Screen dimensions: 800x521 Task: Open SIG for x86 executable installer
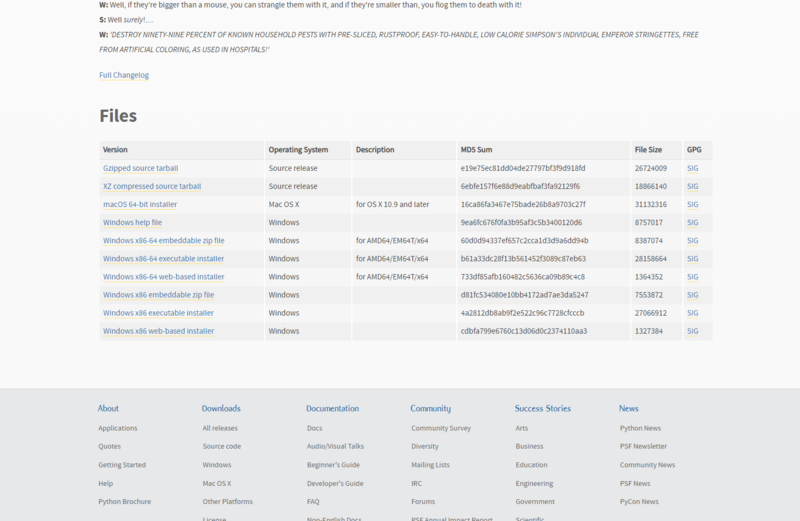tap(692, 313)
